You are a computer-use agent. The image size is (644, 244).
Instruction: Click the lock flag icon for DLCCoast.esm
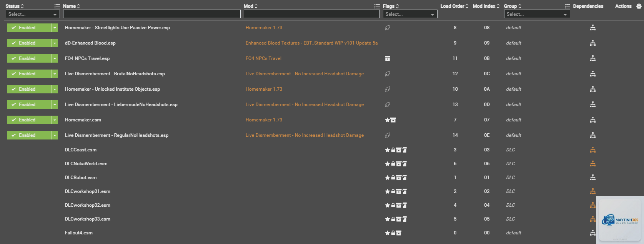393,150
